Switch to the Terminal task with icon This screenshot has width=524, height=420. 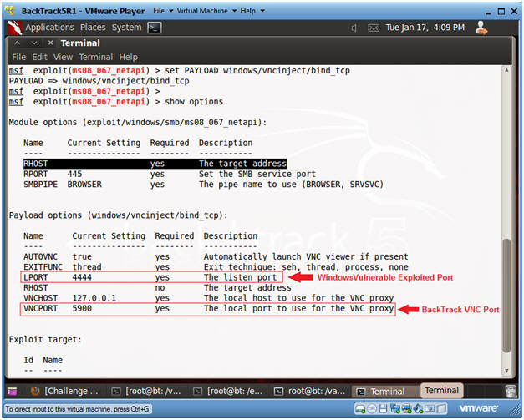point(385,391)
